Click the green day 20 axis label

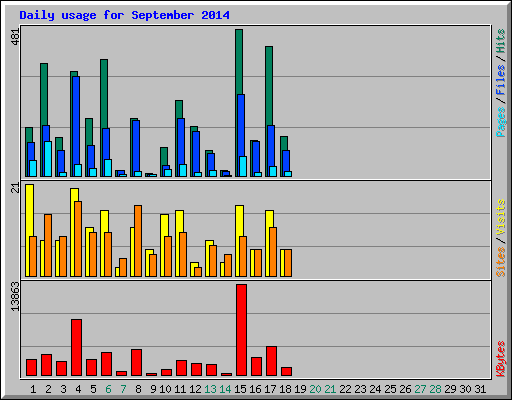tap(316, 389)
